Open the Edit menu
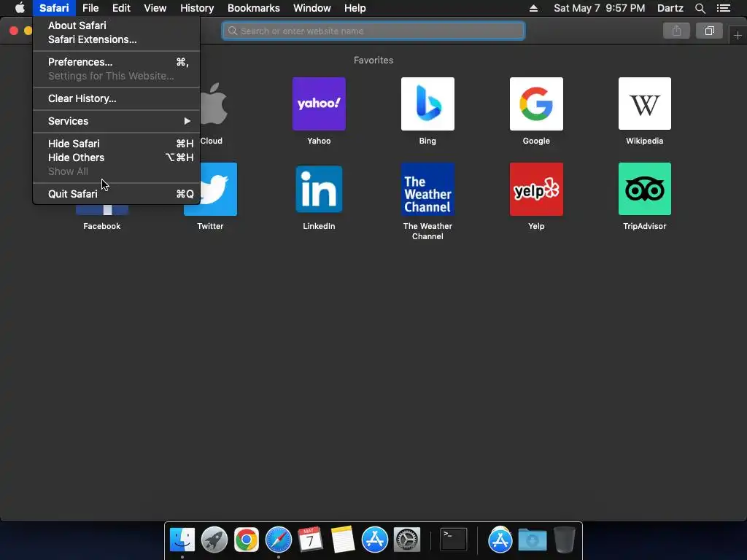 pyautogui.click(x=121, y=8)
